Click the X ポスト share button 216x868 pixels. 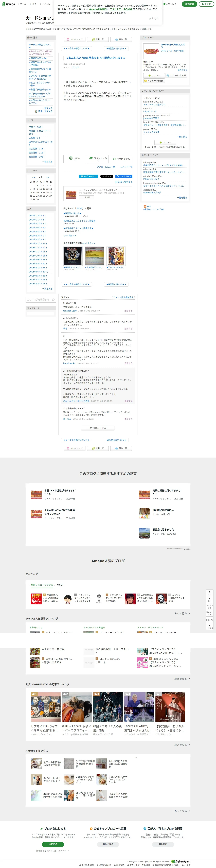(x=106, y=176)
